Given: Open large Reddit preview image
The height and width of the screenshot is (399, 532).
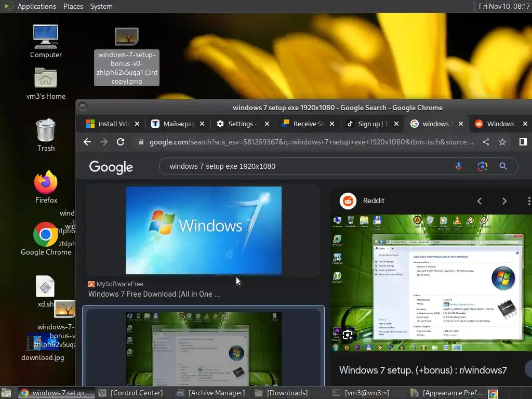Looking at the screenshot, I should click(432, 283).
